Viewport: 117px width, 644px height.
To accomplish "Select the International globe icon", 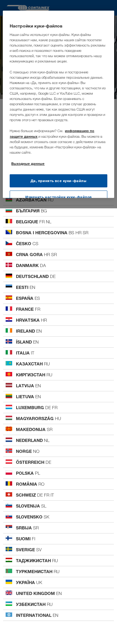I will [9, 615].
